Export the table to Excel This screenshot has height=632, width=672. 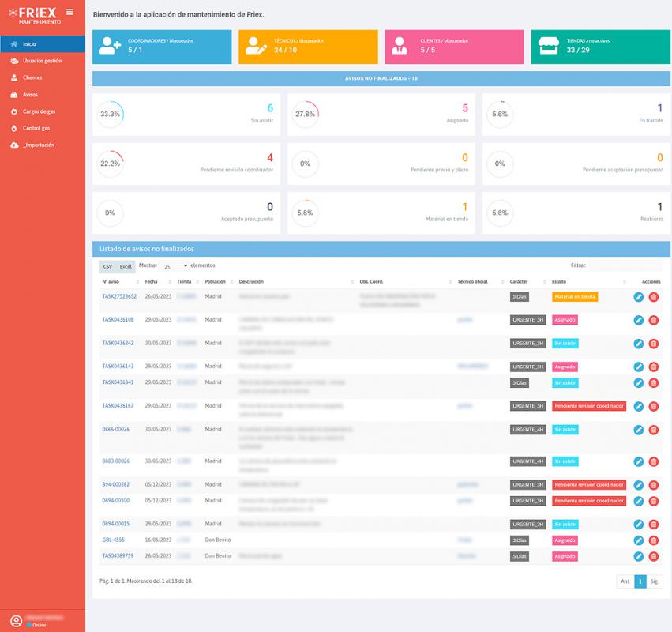[x=126, y=267]
